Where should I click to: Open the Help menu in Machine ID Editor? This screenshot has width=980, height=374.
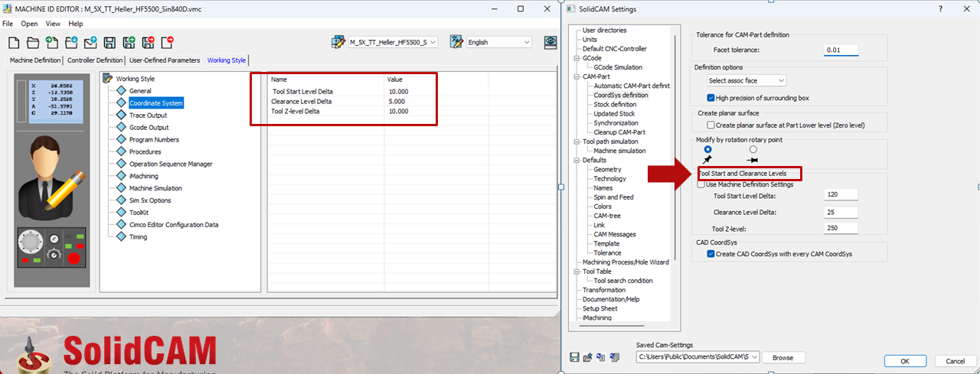click(76, 24)
